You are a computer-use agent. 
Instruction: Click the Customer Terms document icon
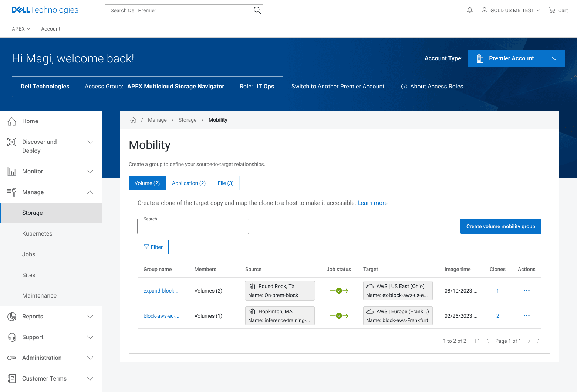[12, 379]
